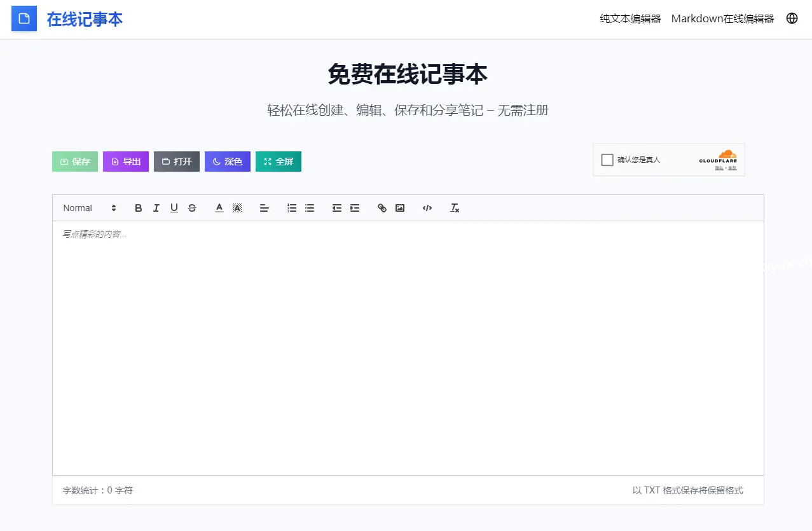Screen dimensions: 812x531
Task: Open the Normal heading style dropdown
Action: [x=90, y=208]
